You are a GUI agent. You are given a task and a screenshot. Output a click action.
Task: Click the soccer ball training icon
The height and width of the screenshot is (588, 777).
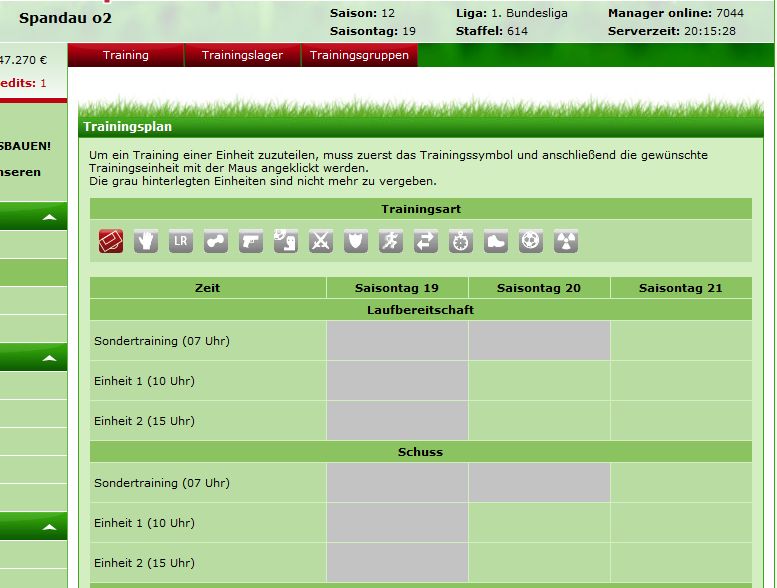click(531, 241)
